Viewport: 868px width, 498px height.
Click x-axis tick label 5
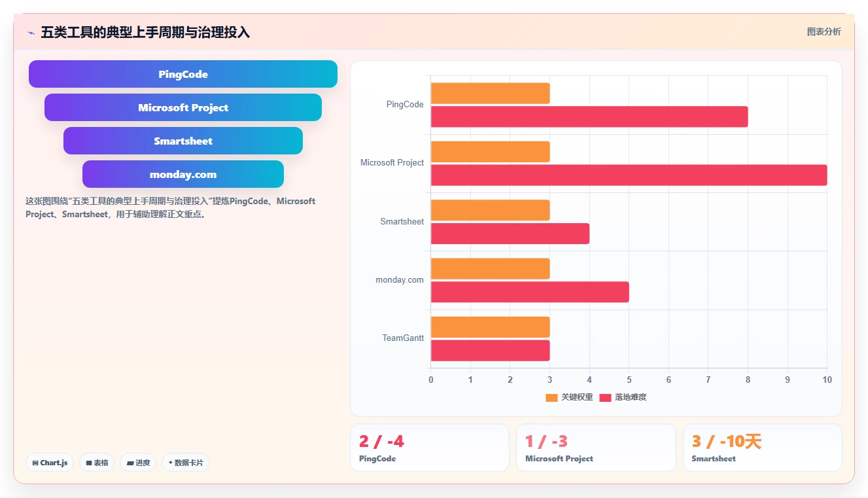coord(629,380)
